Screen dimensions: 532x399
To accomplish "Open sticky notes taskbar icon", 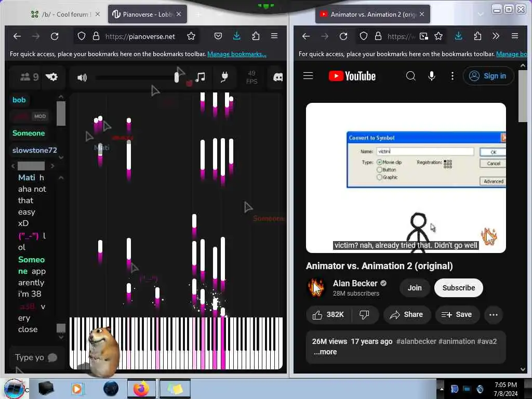I will pyautogui.click(x=175, y=389).
